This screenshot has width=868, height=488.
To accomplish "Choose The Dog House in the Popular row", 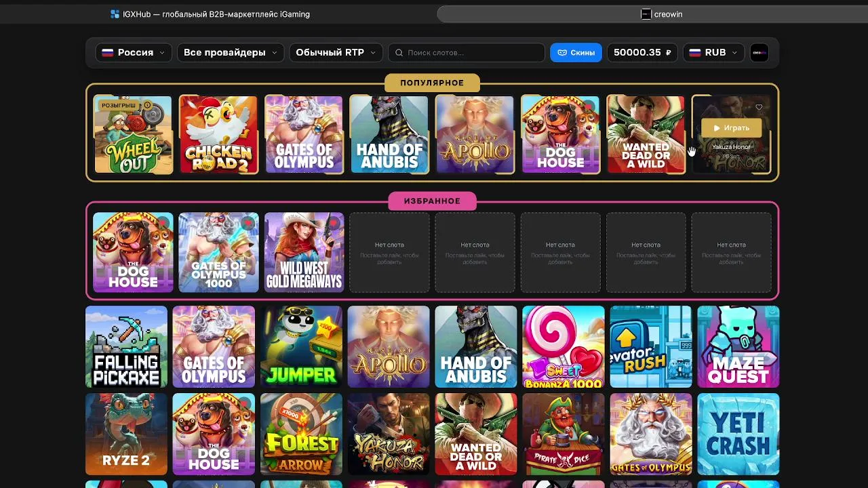I will click(560, 134).
